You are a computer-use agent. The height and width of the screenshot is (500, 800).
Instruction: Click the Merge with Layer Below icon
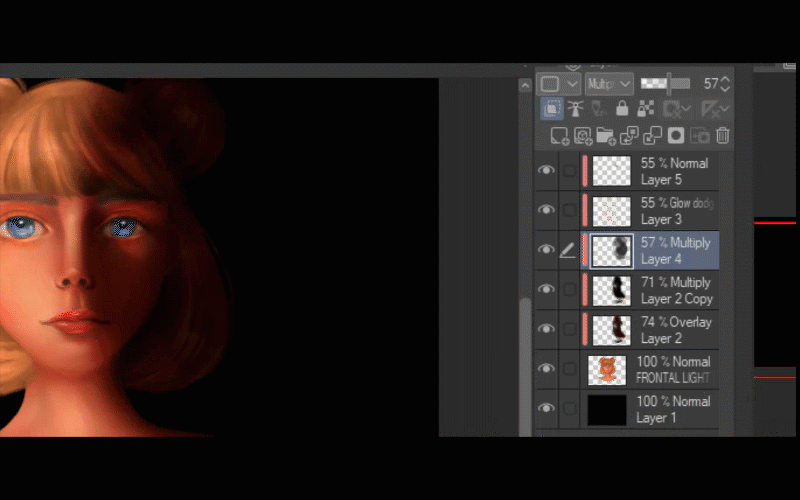[x=652, y=136]
